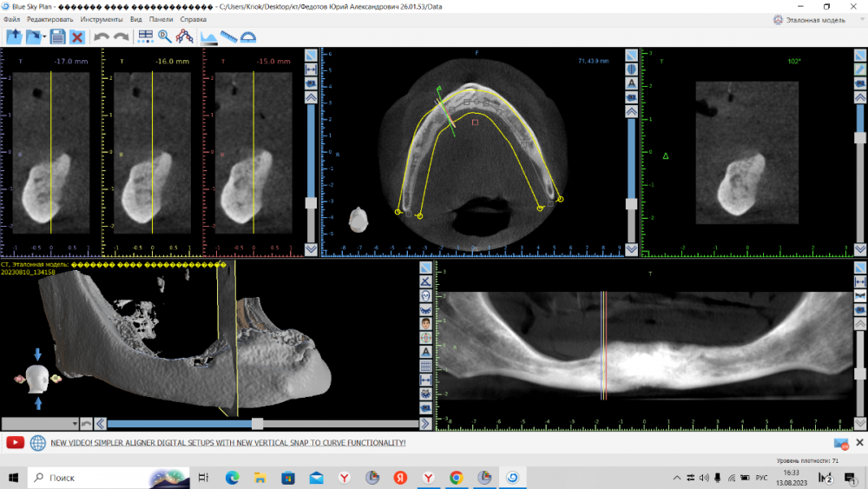Viewport: 868px width, 489px height.
Task: Click the horizontal slider below the 3D view
Action: pyautogui.click(x=257, y=424)
